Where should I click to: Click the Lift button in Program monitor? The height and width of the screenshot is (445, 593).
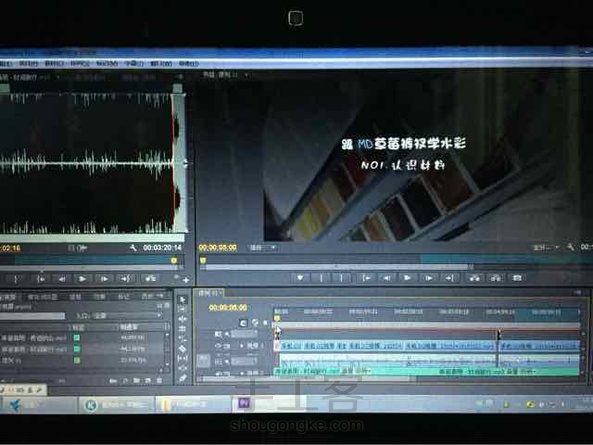(474, 278)
